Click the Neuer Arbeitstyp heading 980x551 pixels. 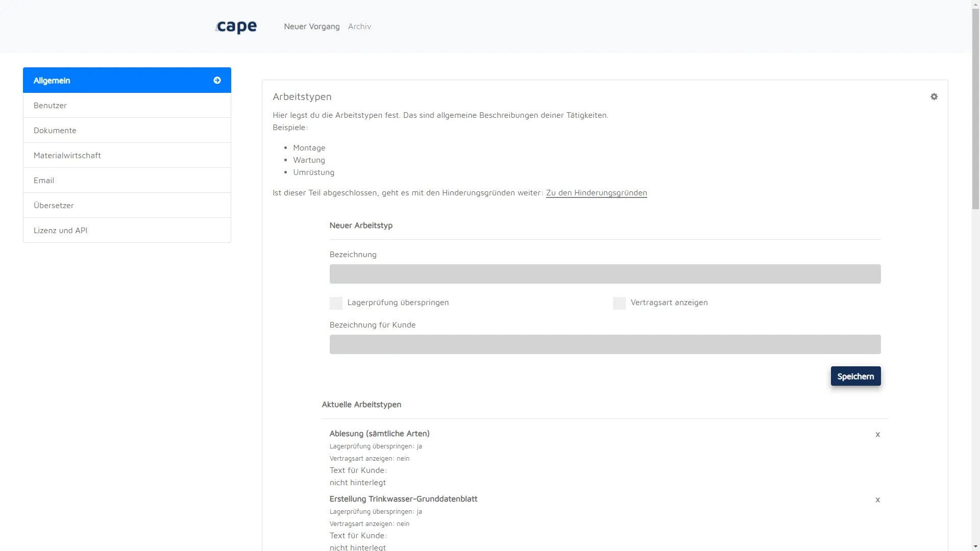click(361, 226)
